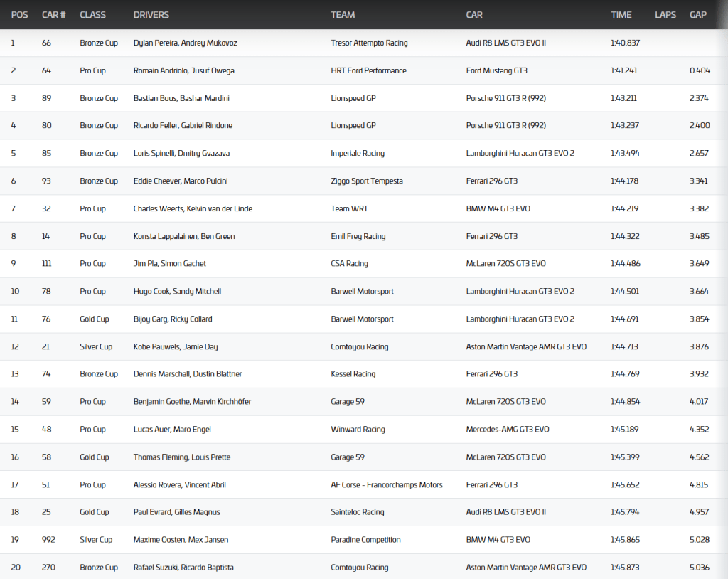Select drivers Benjamin Goethe, Marvin Kirchhöfer
Viewport: 728px width, 579px height.
(192, 401)
